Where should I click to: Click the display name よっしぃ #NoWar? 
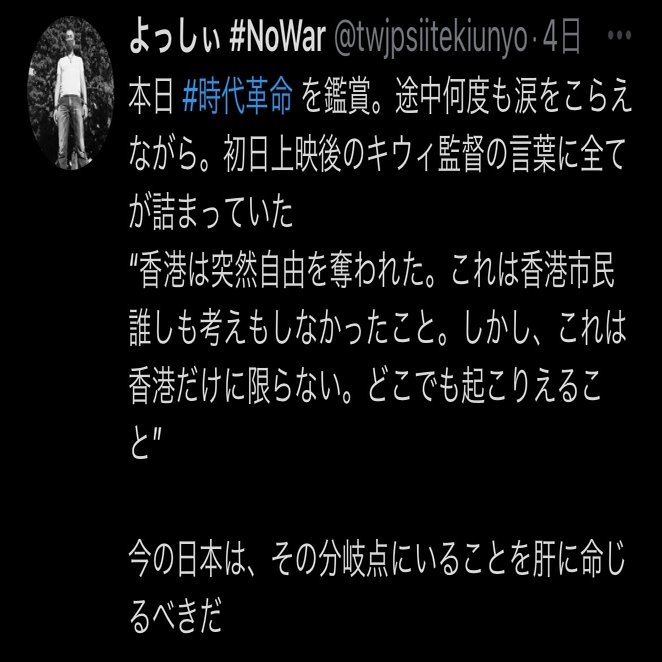(227, 38)
